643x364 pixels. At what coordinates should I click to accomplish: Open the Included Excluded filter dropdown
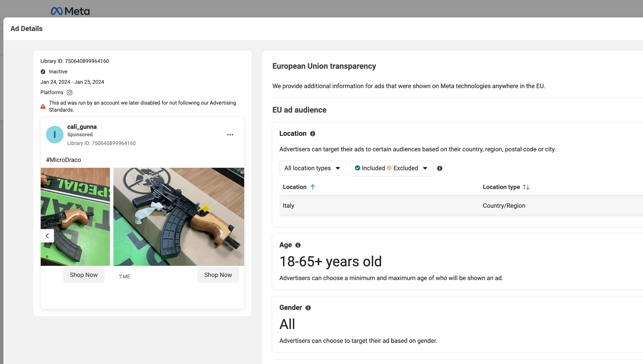[x=391, y=168]
